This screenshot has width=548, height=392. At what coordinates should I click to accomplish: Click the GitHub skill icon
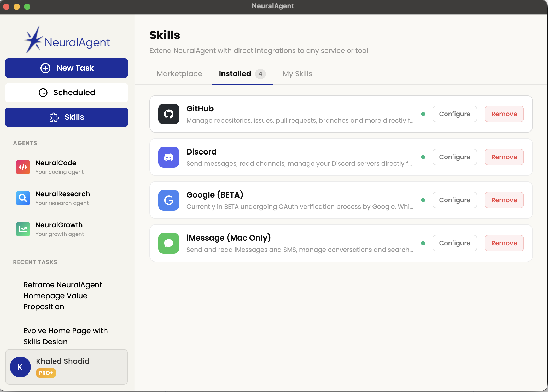[x=168, y=114]
